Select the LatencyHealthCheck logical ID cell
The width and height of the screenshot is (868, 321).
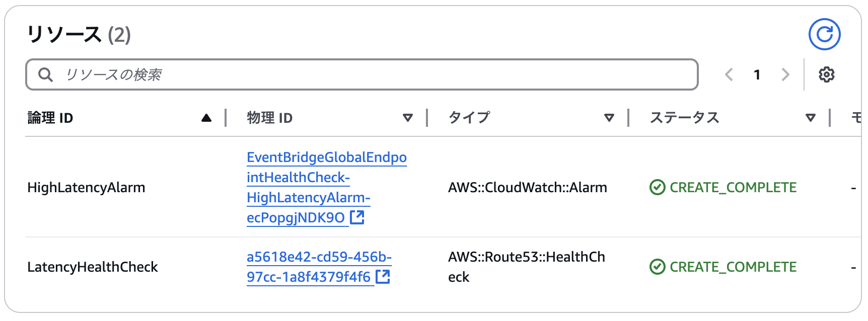pos(93,267)
